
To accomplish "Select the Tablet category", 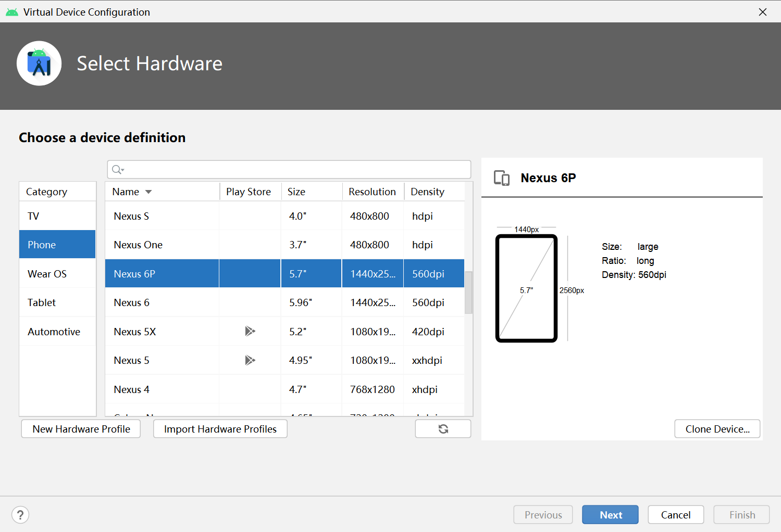I will (x=57, y=302).
